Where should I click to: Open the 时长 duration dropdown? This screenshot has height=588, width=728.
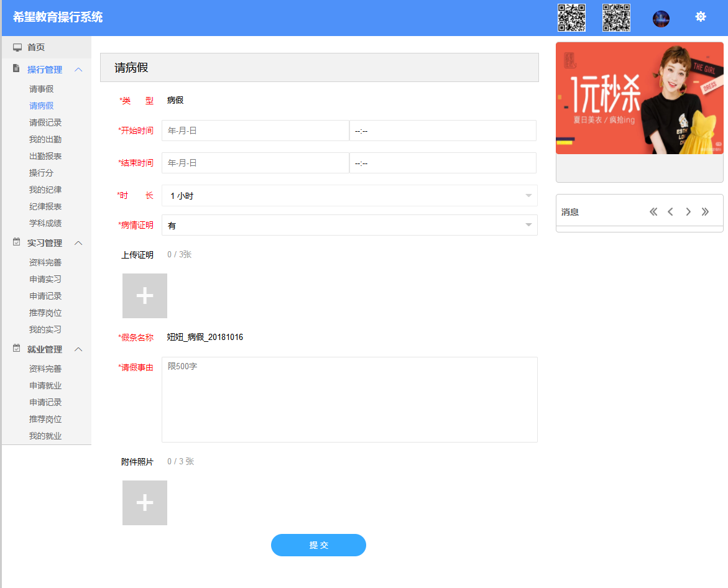(x=349, y=196)
